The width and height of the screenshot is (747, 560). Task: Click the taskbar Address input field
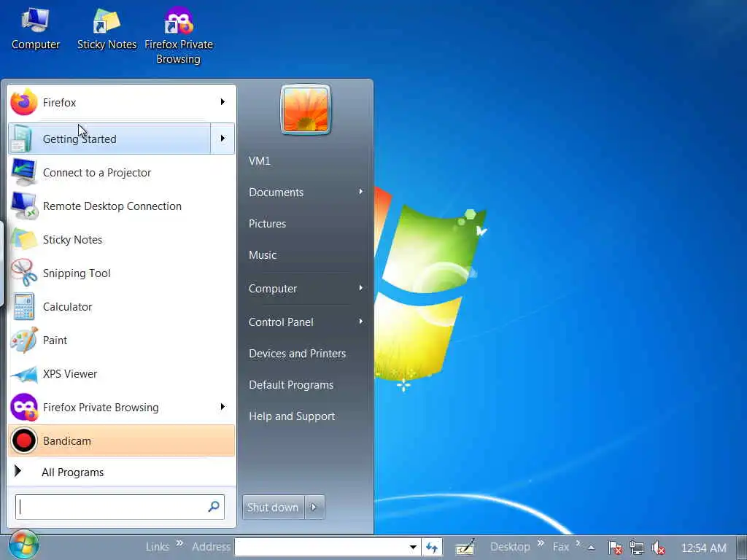[321, 547]
